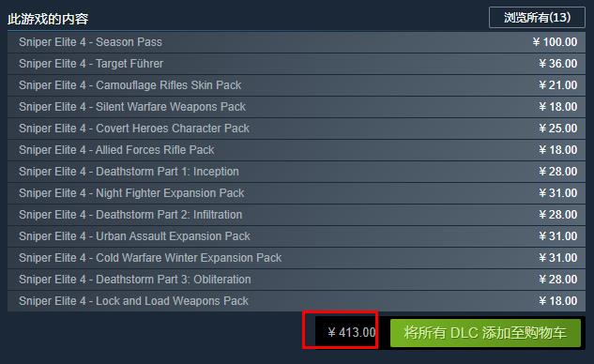
Task: Click the ¥ 413.00 total price box
Action: pyautogui.click(x=345, y=332)
